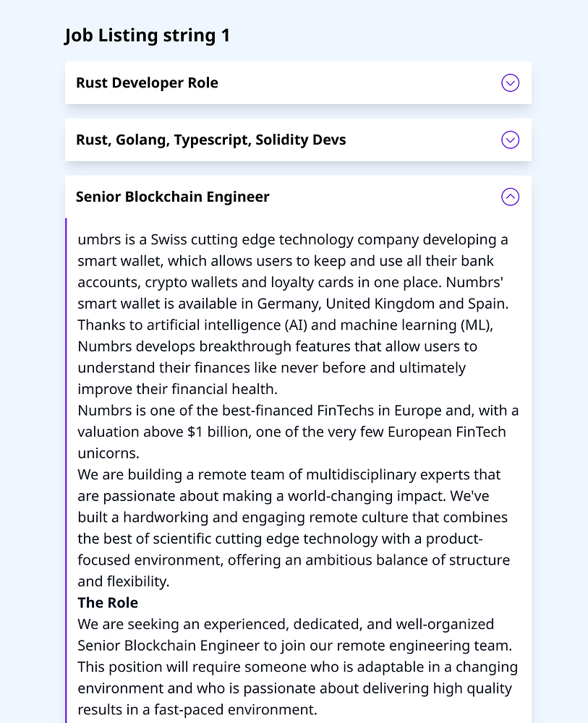Open the "Rust Developer Role" accordion title
This screenshot has height=723, width=588.
point(147,83)
